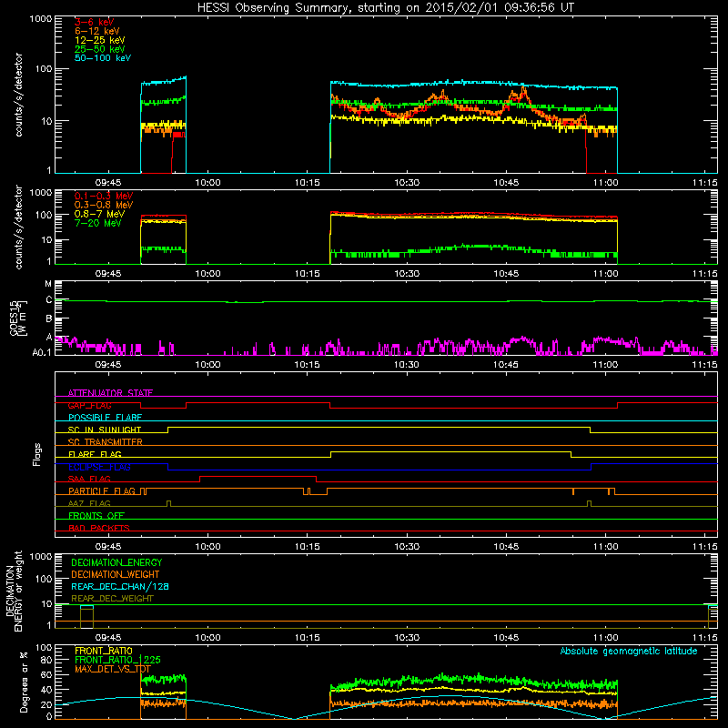
Task: Select the ECLIPSE_FLAG label
Action: 99,467
